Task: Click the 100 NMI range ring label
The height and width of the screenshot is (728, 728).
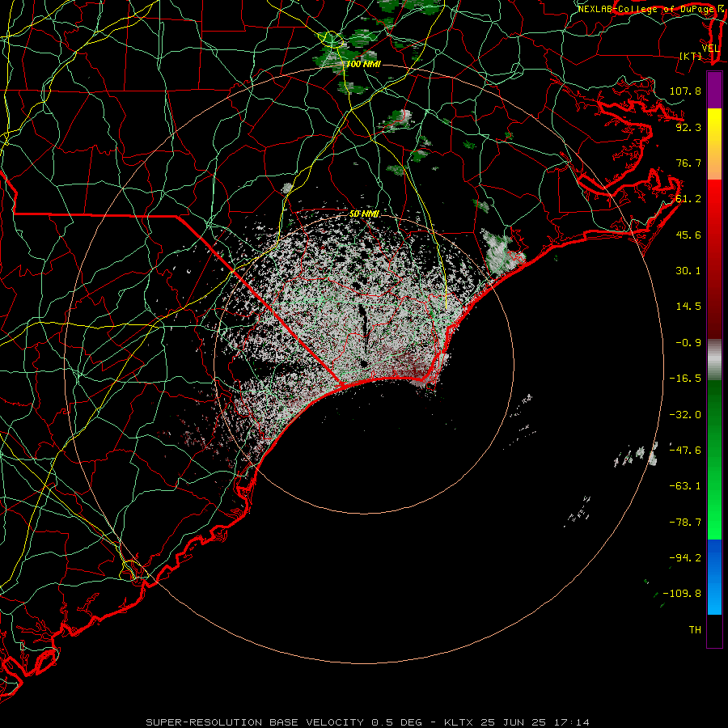Action: [x=363, y=64]
